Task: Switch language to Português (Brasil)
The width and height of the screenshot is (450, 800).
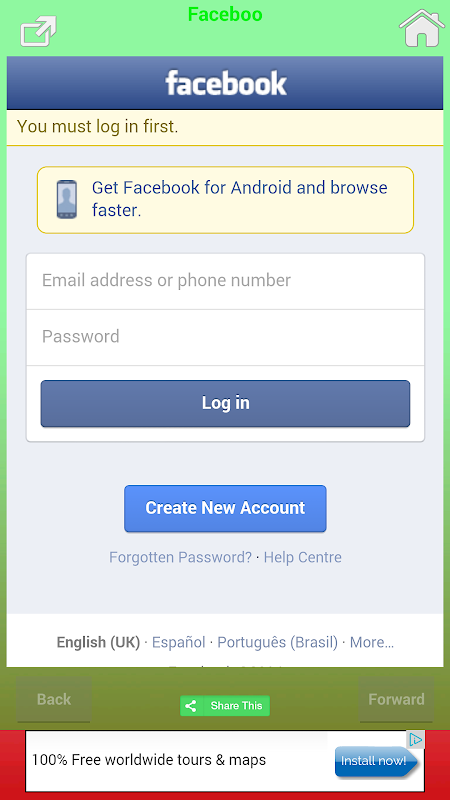Action: point(278,642)
